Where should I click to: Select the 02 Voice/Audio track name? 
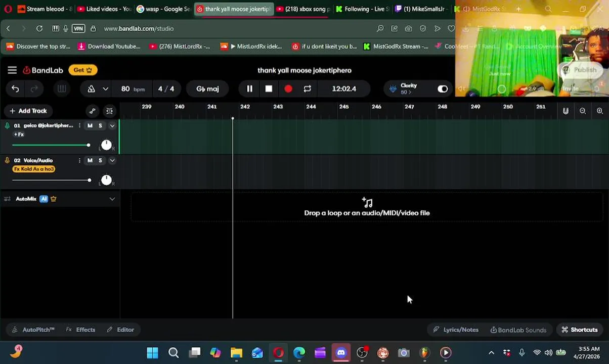33,160
